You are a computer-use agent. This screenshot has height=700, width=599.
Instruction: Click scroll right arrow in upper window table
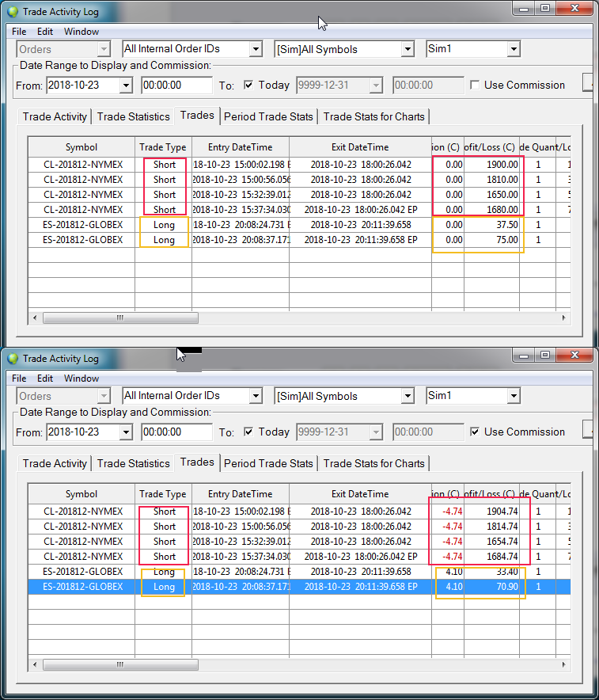(563, 318)
